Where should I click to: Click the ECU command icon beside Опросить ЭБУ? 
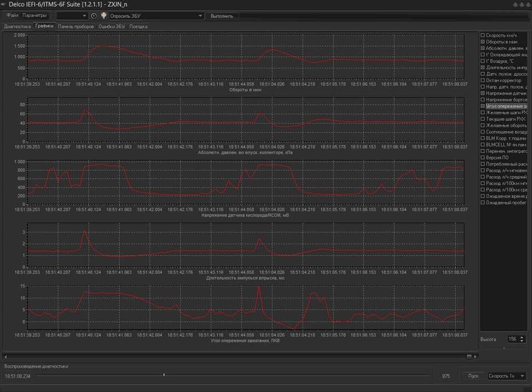tap(104, 16)
